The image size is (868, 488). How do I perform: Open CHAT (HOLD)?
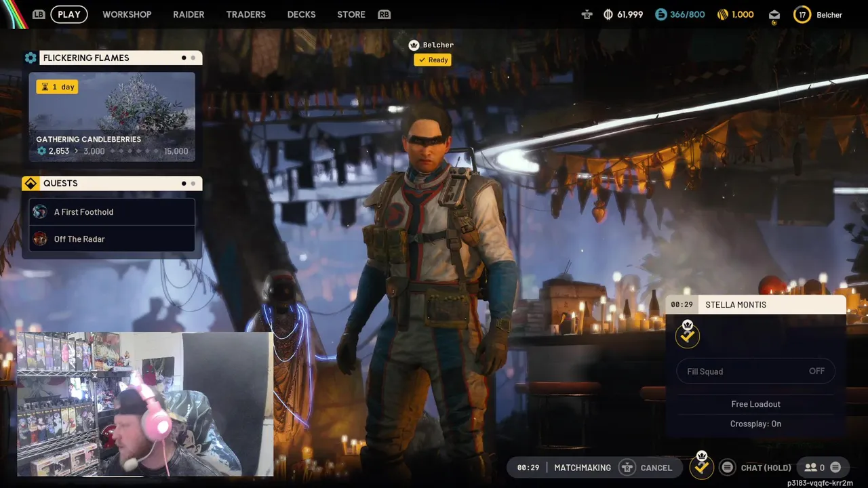[x=766, y=468]
